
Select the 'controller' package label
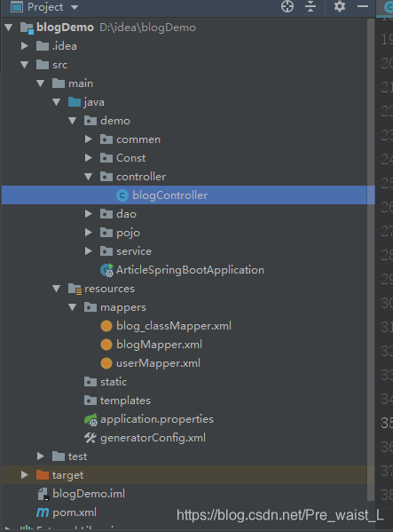141,177
